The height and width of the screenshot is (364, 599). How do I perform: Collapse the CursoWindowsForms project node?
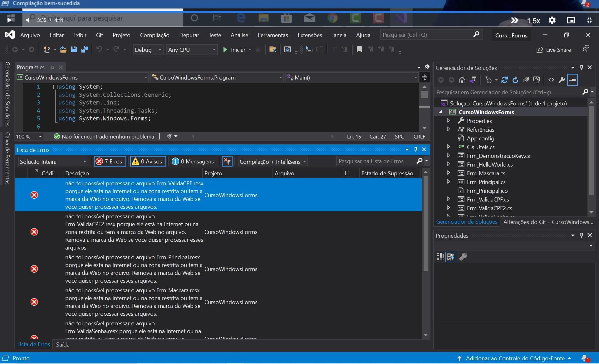[x=440, y=112]
